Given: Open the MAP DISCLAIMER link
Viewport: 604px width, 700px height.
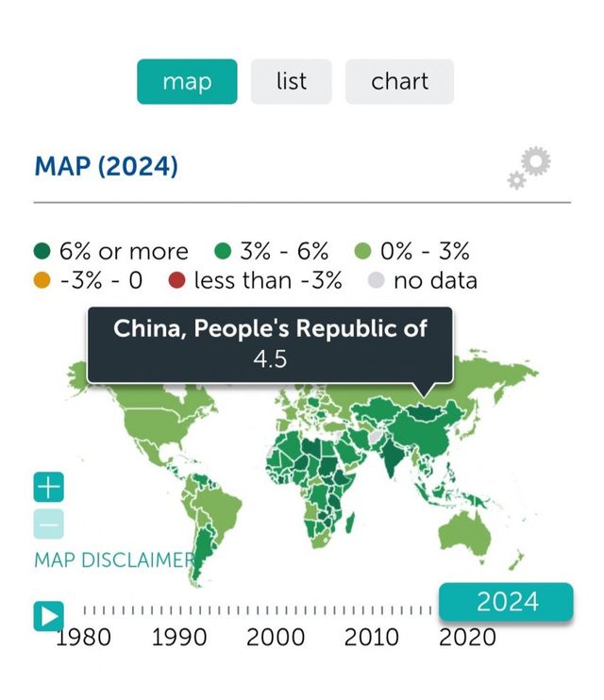Looking at the screenshot, I should click(x=114, y=559).
